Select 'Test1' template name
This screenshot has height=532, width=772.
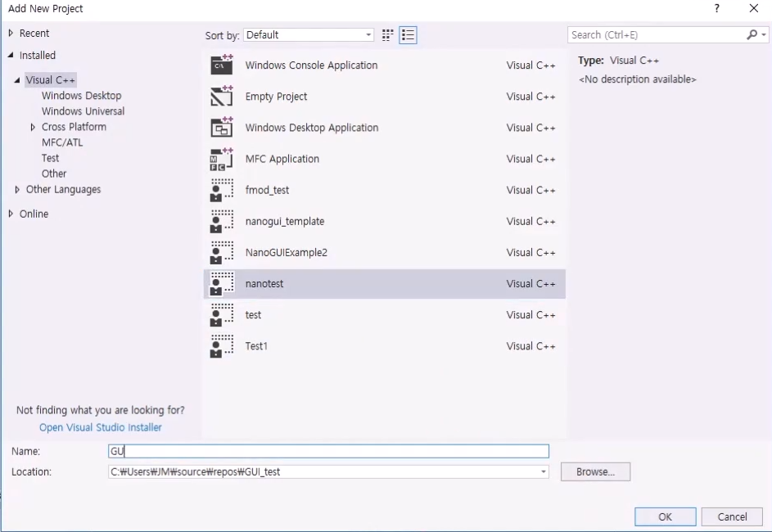click(x=256, y=346)
